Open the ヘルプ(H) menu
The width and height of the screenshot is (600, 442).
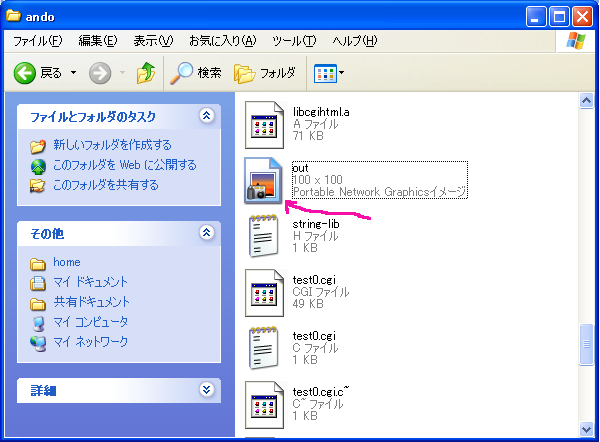354,41
